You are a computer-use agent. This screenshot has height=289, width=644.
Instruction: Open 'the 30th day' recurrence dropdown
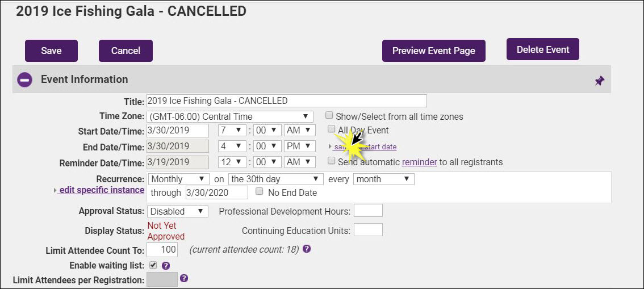275,179
